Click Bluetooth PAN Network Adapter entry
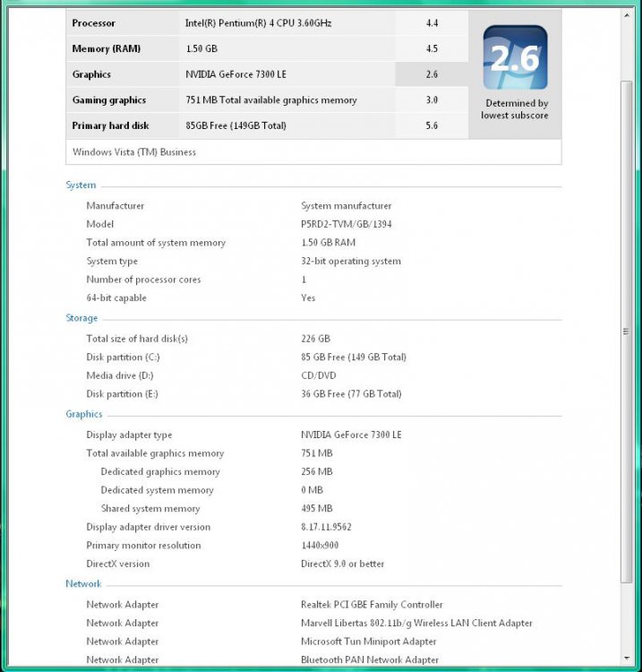This screenshot has height=672, width=642. click(370, 659)
